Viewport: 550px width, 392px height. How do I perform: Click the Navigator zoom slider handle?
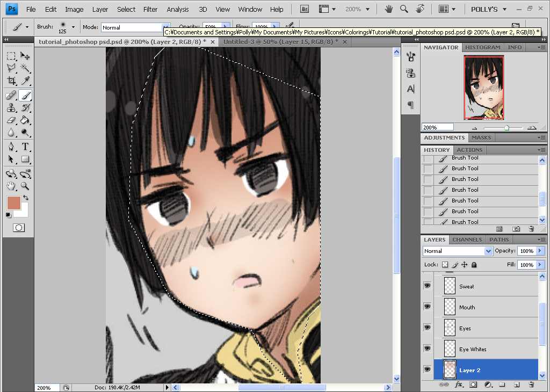tap(506, 128)
